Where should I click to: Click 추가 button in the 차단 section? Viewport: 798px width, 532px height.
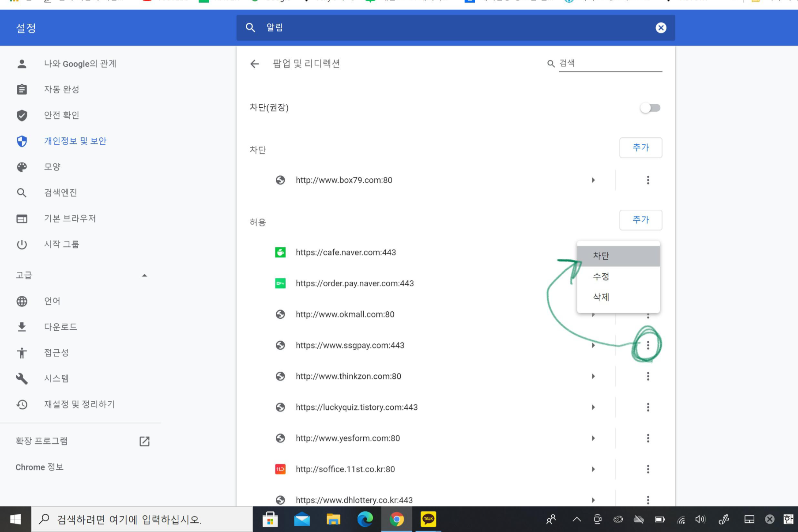[640, 147]
